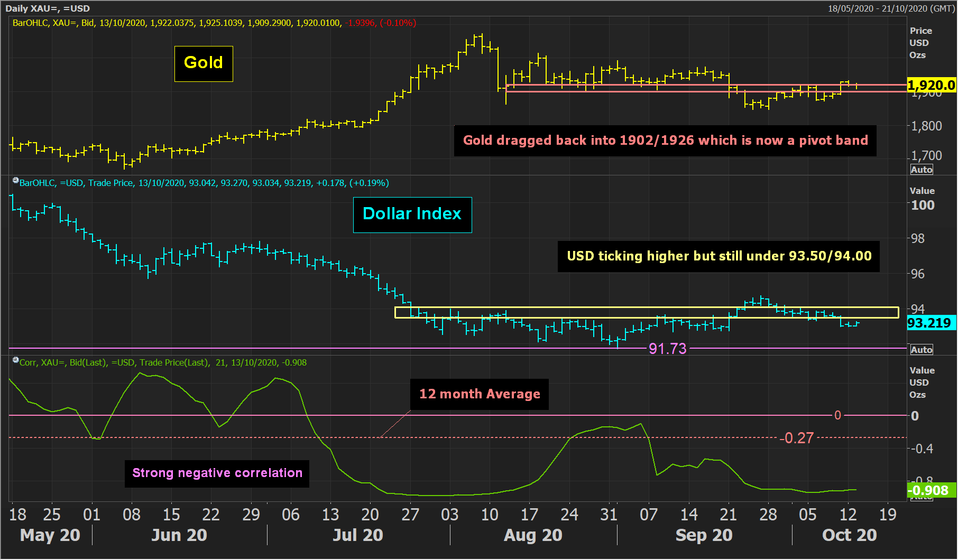Click the Sep 20 month label
The image size is (958, 560).
[x=704, y=535]
